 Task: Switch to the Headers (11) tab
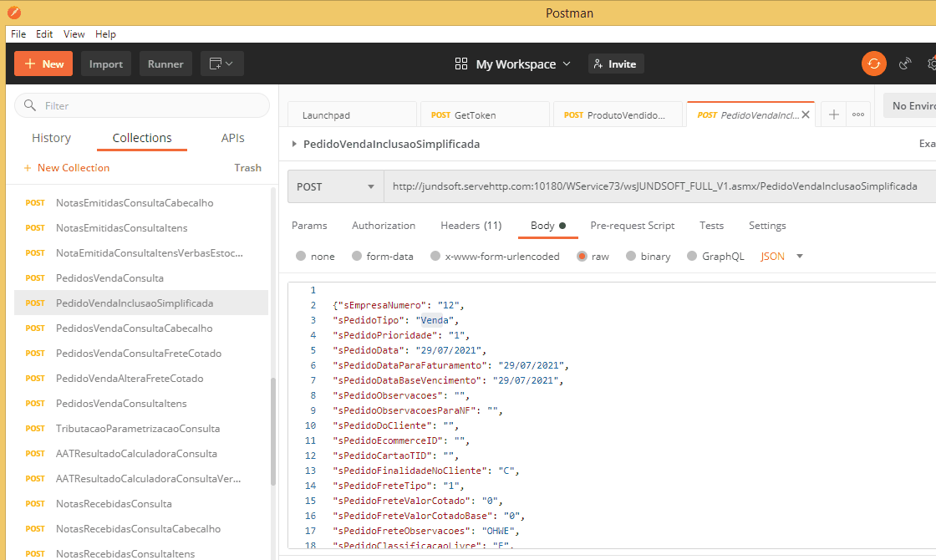pyautogui.click(x=471, y=226)
